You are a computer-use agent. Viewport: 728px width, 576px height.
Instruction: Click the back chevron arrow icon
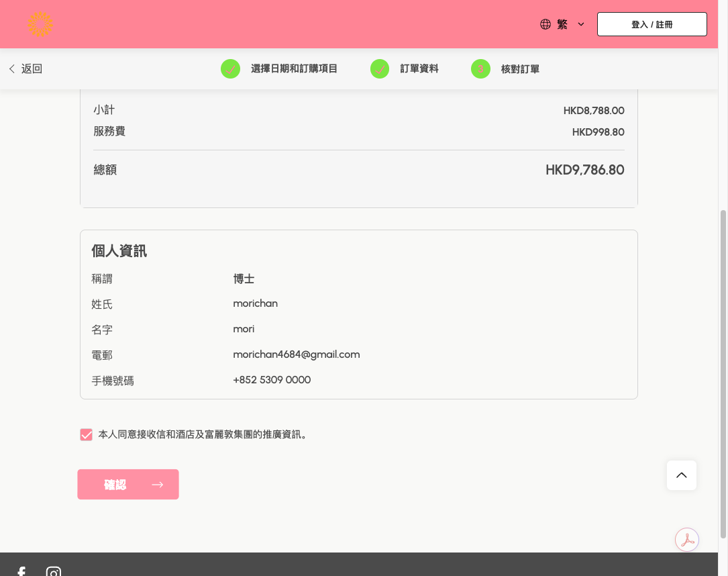(x=12, y=68)
